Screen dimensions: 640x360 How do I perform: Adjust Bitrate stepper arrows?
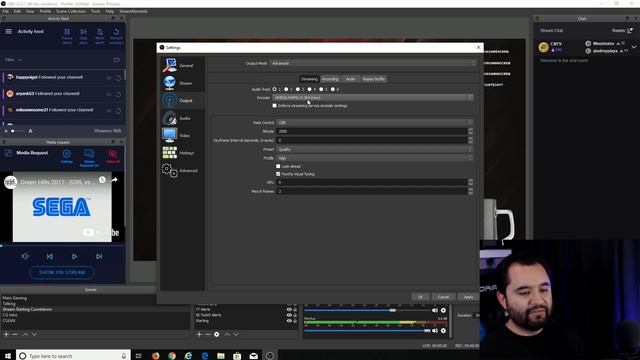[470, 131]
